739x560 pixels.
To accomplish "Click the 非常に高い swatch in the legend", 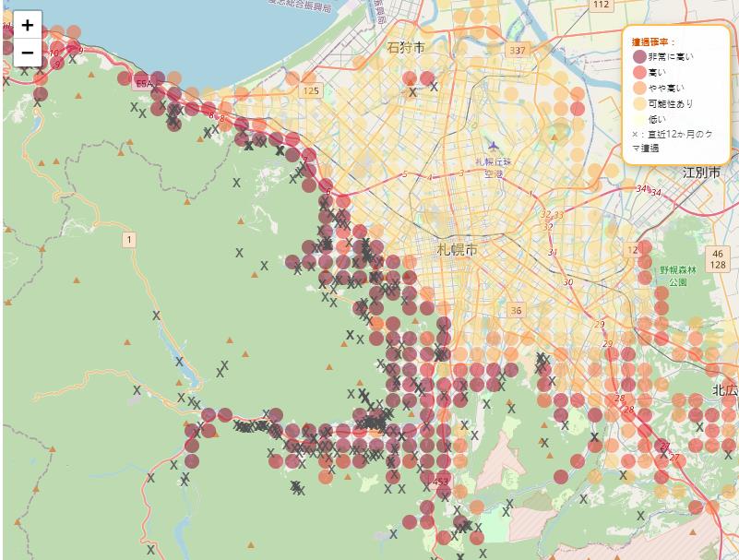I will (x=639, y=57).
